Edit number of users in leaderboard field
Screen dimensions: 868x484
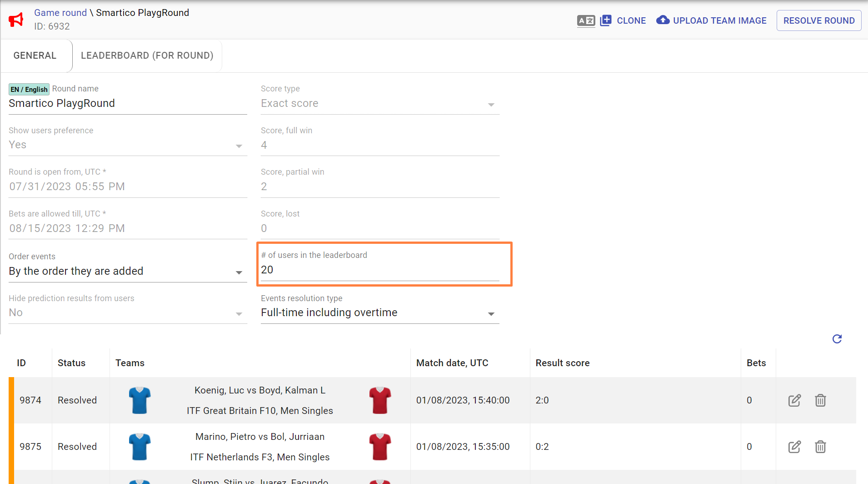click(x=379, y=270)
